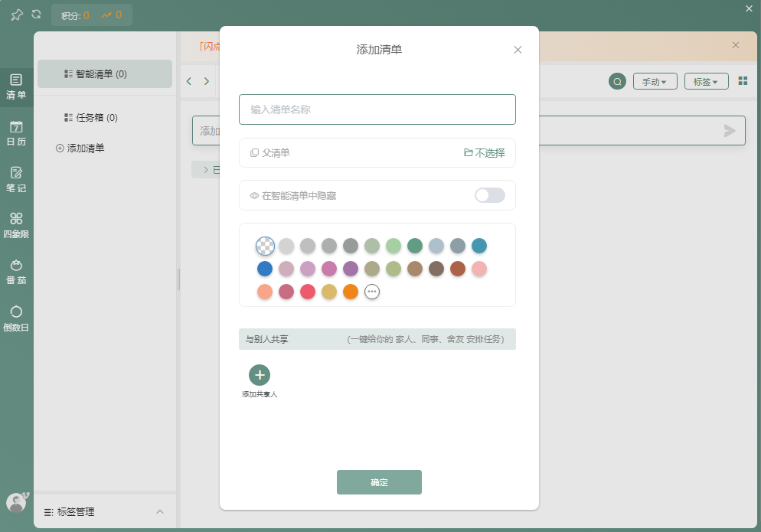Open more colors via ellipsis swatch
Image resolution: width=761 pixels, height=532 pixels.
(372, 292)
